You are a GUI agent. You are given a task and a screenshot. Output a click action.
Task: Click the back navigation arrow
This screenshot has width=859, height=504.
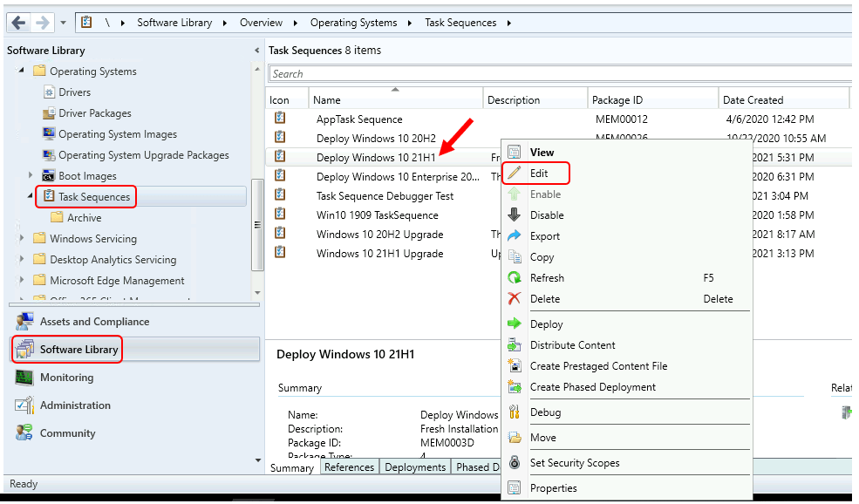(17, 22)
